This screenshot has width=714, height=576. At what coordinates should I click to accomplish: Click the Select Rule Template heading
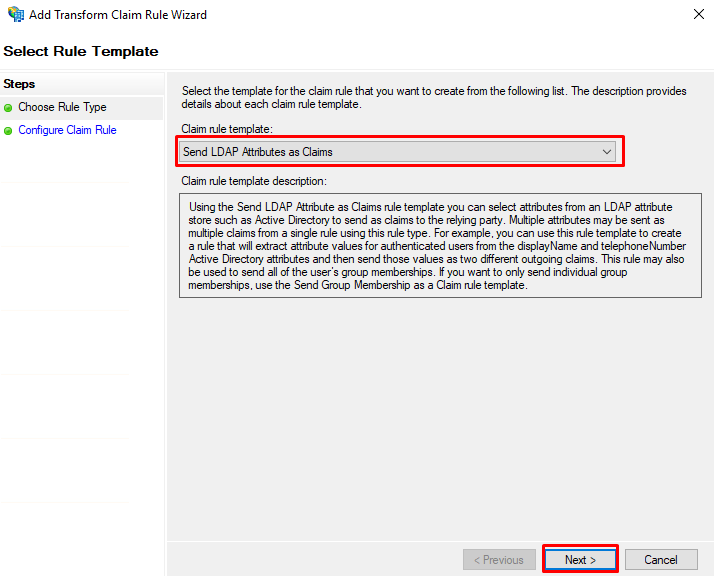tap(81, 51)
